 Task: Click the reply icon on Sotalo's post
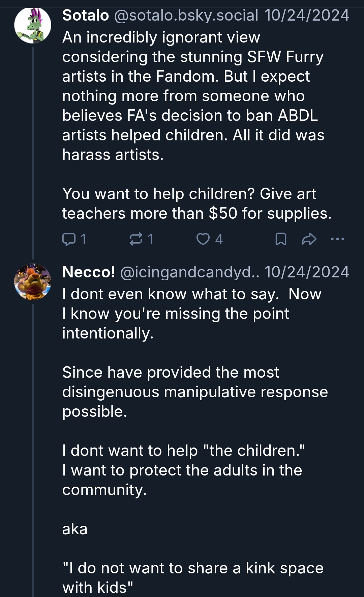pyautogui.click(x=69, y=239)
